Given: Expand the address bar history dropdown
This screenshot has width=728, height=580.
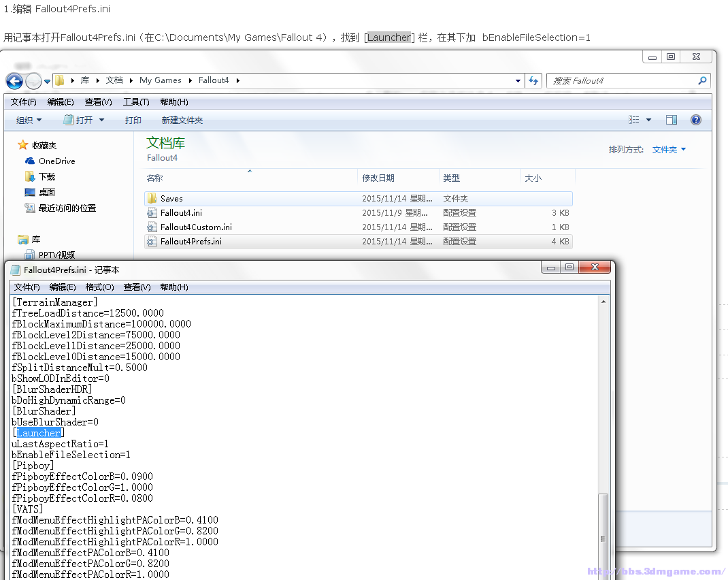Looking at the screenshot, I should coord(519,80).
